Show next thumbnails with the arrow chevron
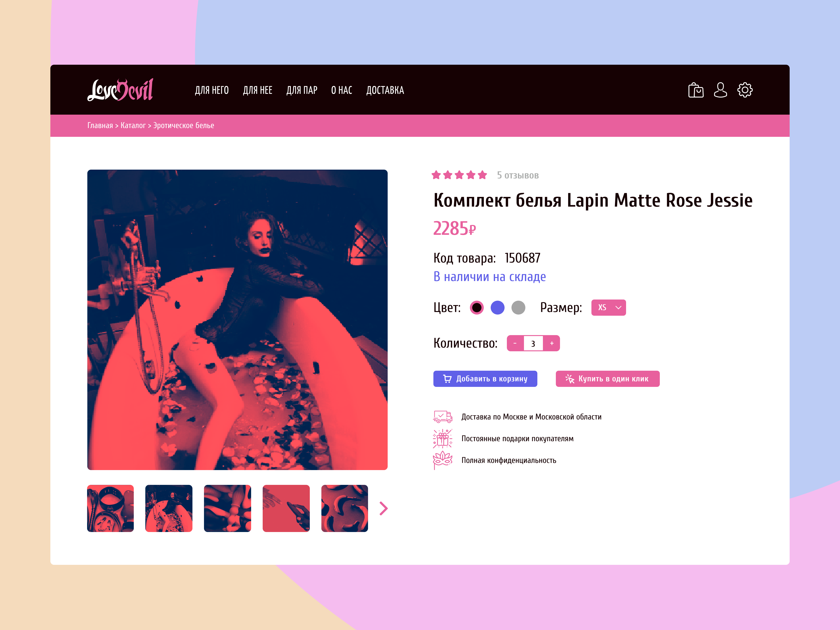 tap(383, 508)
